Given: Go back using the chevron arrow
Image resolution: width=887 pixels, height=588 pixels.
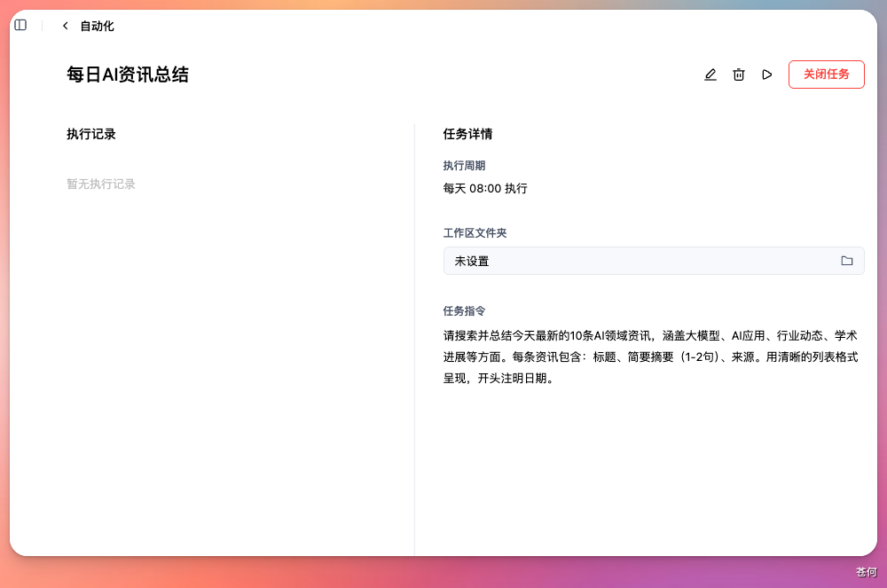Looking at the screenshot, I should click(66, 26).
